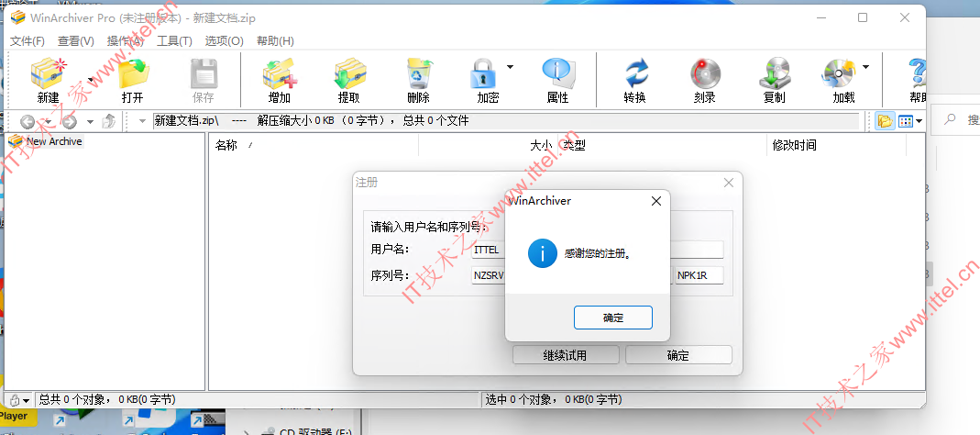The image size is (980, 435).
Task: Open the status bar lock dropdown arrow
Action: coord(27,400)
